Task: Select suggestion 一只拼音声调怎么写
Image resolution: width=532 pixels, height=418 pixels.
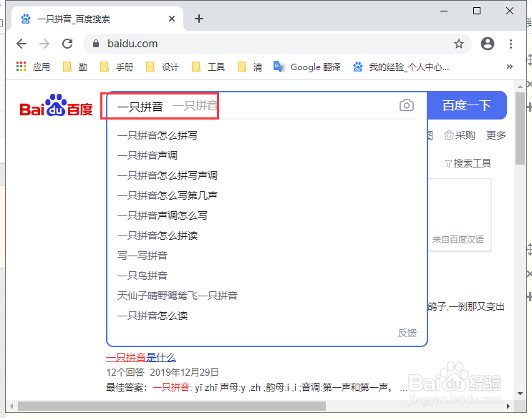Action: pos(266,215)
